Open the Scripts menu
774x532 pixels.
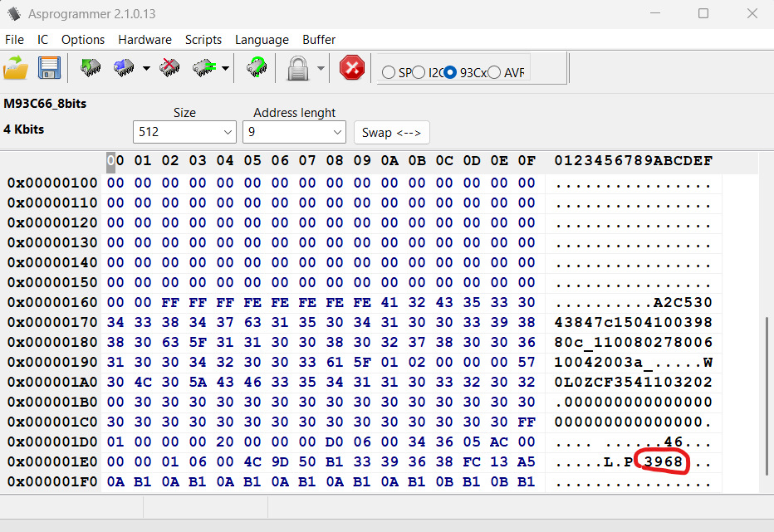pos(203,40)
